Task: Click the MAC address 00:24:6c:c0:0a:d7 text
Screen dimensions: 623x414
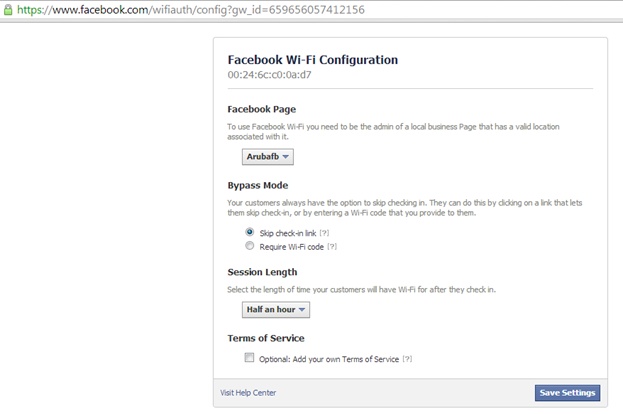Action: tap(269, 75)
